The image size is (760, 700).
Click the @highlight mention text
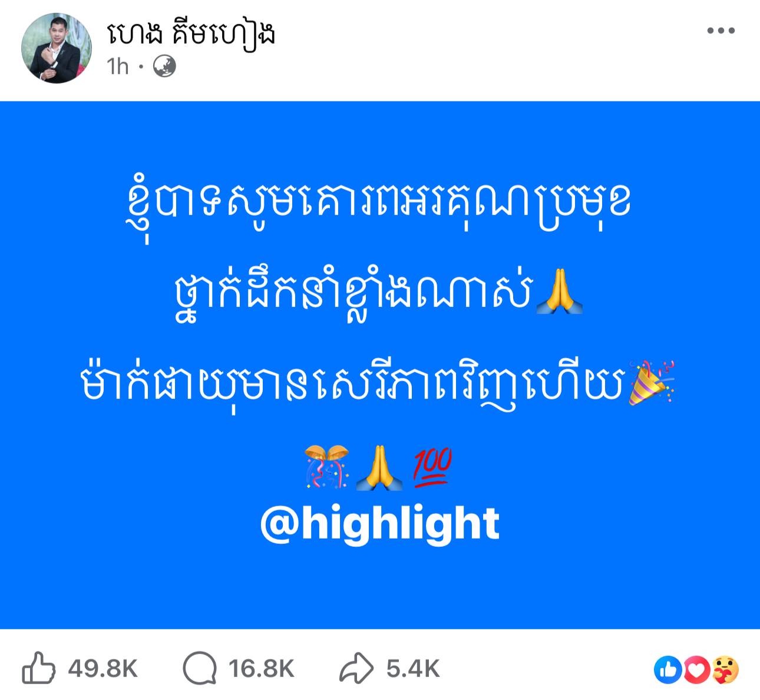[x=380, y=523]
